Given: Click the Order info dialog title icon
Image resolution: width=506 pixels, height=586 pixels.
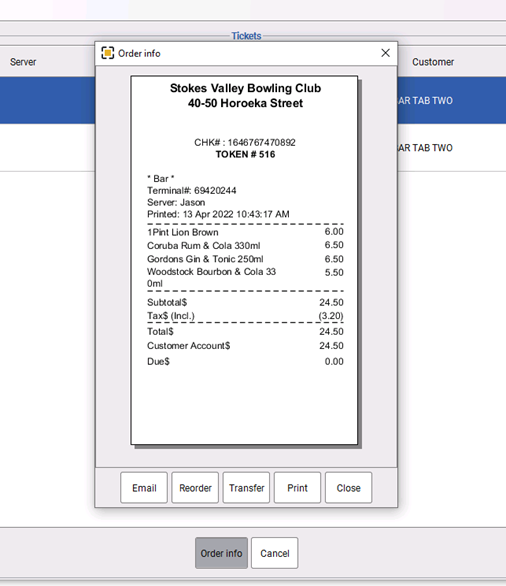Looking at the screenshot, I should 108,53.
